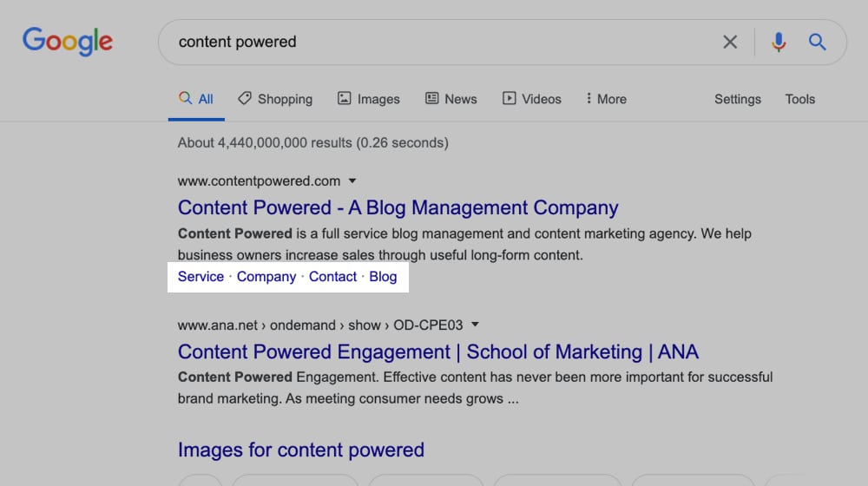Select the All tab

click(x=196, y=99)
